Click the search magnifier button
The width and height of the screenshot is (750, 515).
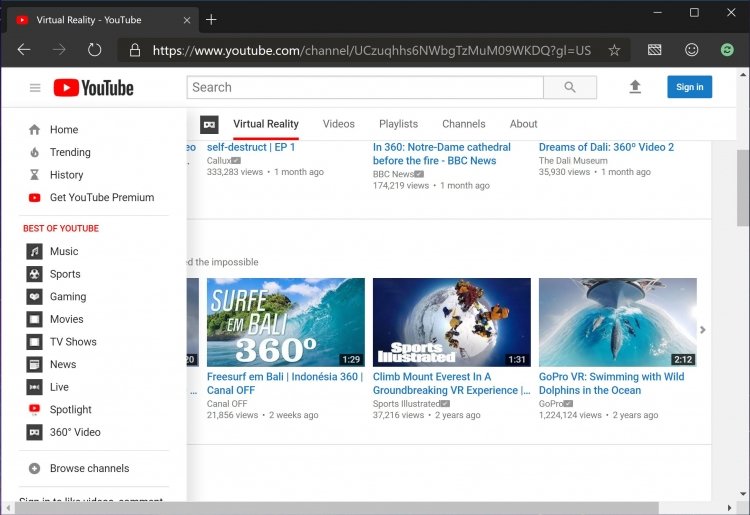pos(570,87)
